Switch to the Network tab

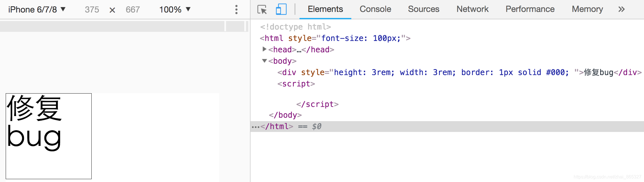[472, 9]
